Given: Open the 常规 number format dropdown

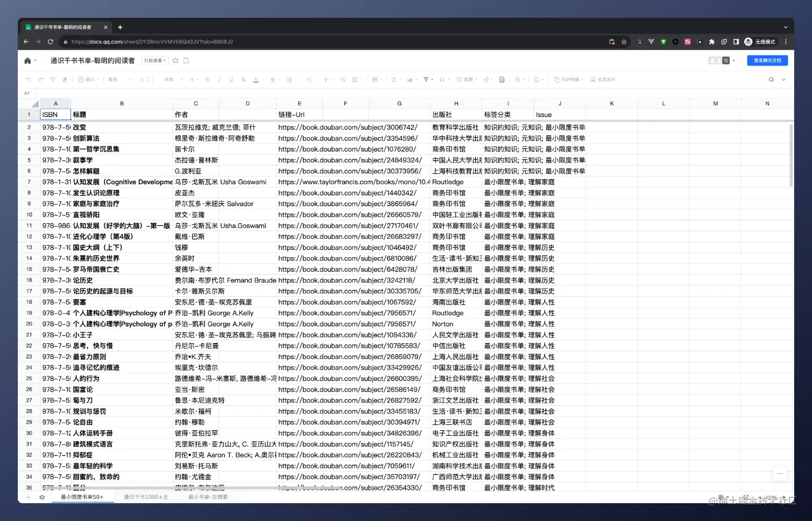Looking at the screenshot, I should (120, 80).
